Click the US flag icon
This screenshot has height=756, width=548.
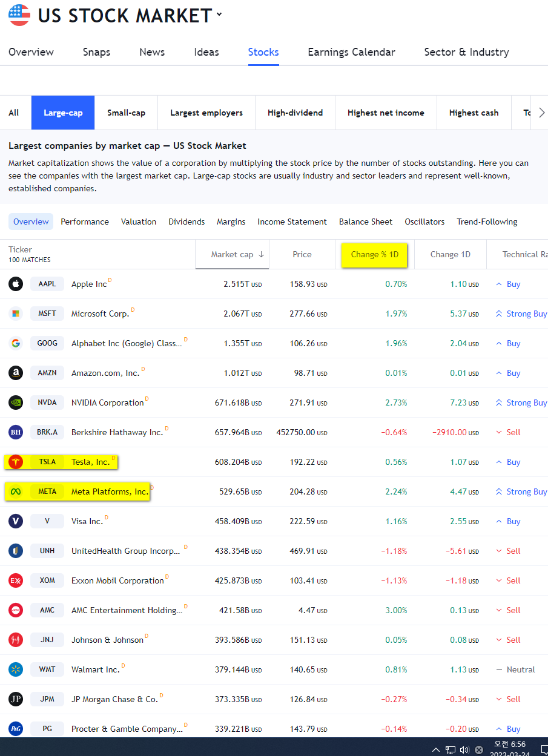19,15
